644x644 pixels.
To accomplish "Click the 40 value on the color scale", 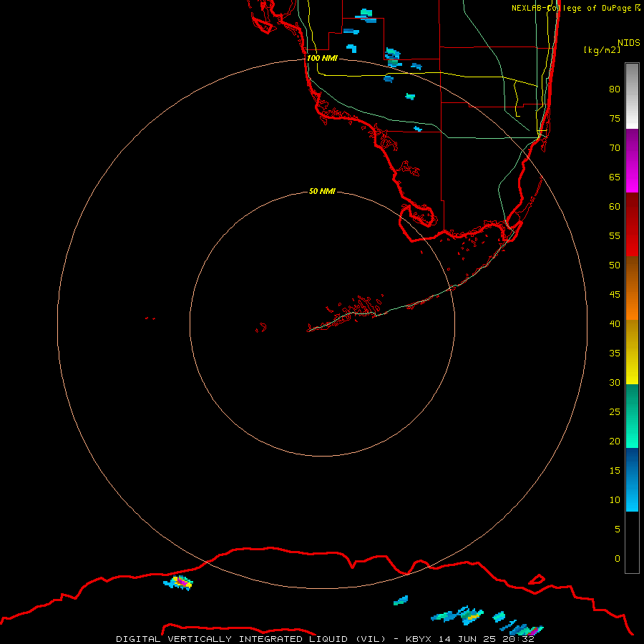I will coord(615,323).
